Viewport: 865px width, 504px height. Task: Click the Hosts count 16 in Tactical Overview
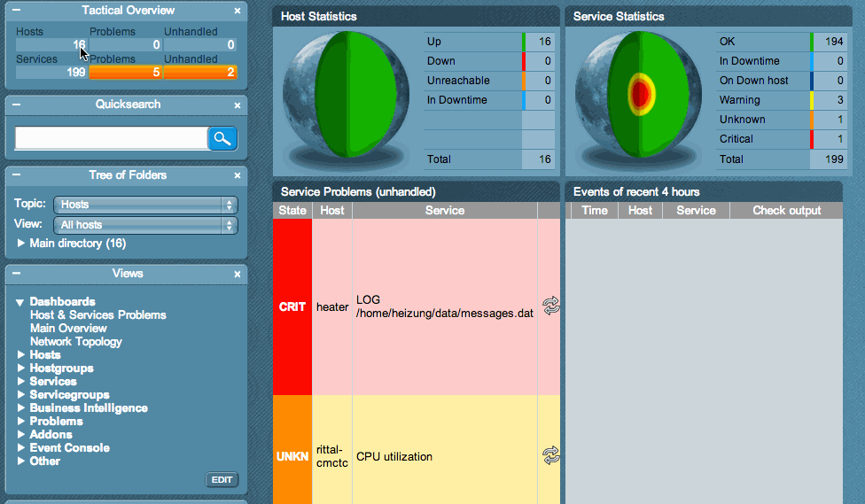pyautogui.click(x=51, y=44)
